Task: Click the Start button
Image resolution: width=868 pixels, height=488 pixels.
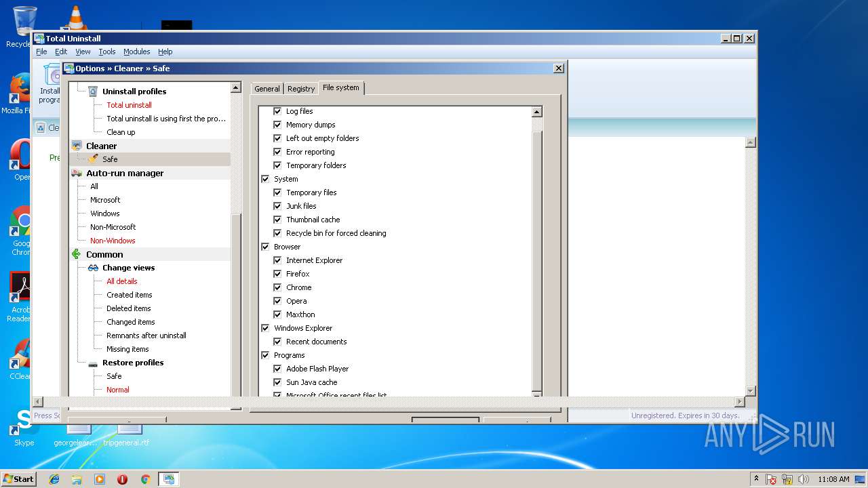Action: point(18,479)
